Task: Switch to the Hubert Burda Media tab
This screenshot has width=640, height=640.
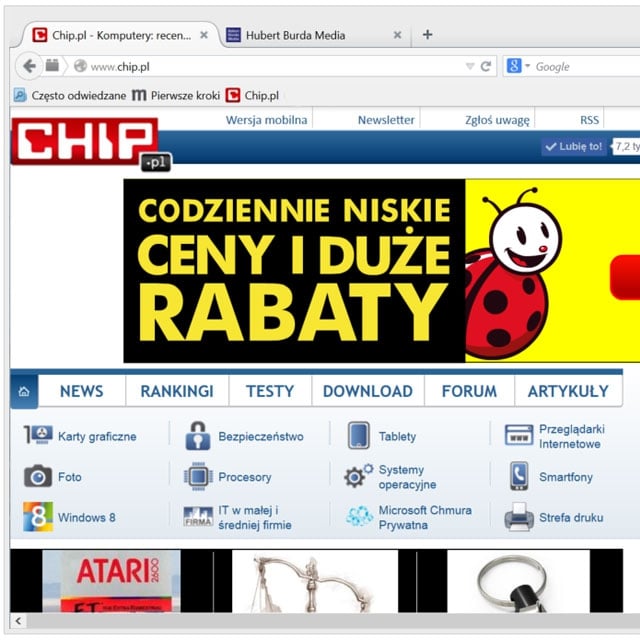Action: 295,35
